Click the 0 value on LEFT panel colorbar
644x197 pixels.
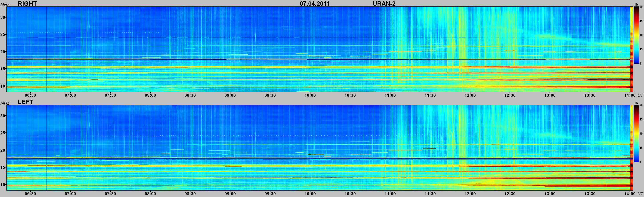640,162
